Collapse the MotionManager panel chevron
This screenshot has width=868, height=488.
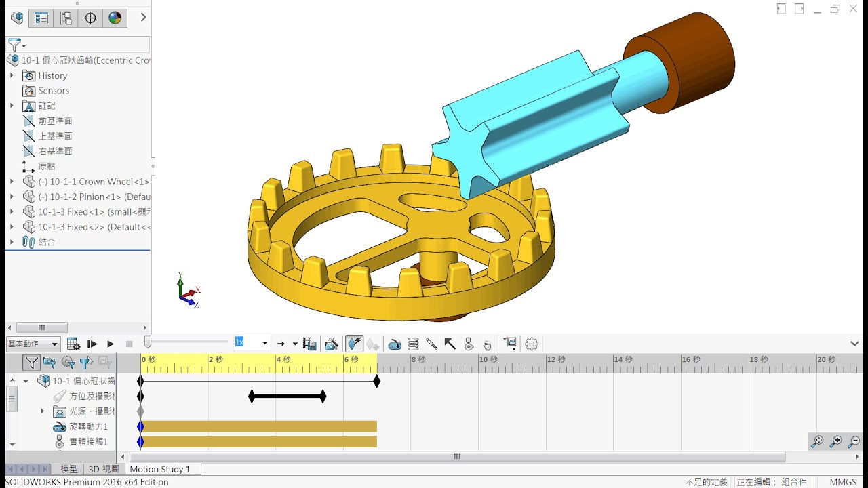(854, 344)
